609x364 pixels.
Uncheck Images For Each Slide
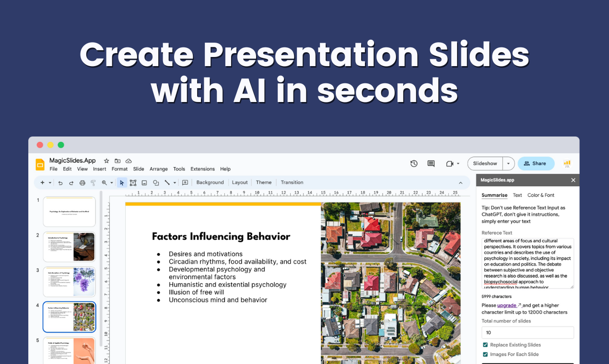[x=485, y=354]
